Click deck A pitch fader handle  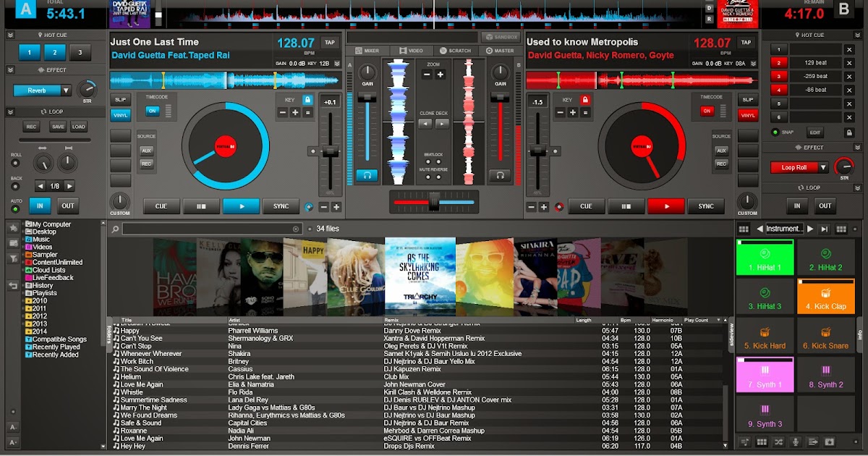tap(331, 151)
